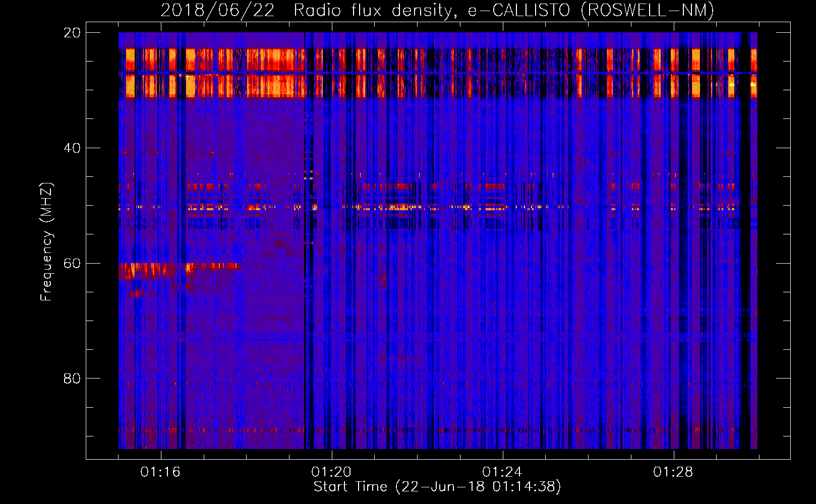Click the date "2018/06/22" in the title

[x=217, y=10]
